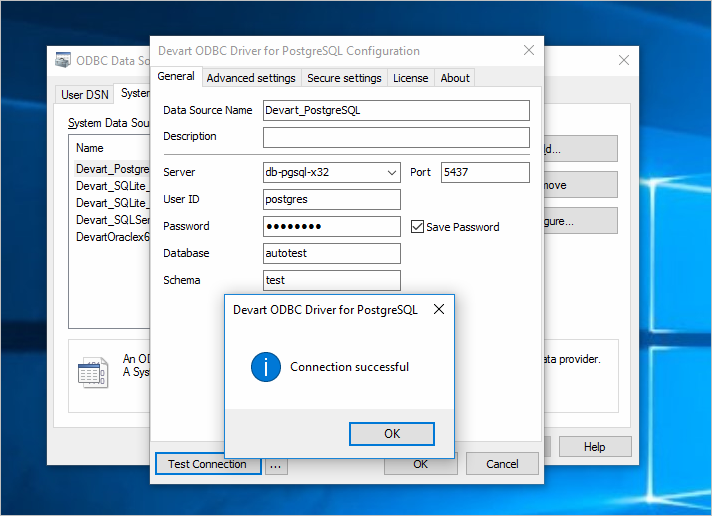Image resolution: width=712 pixels, height=516 pixels.
Task: Click the Schema field containing test
Action: 331,280
